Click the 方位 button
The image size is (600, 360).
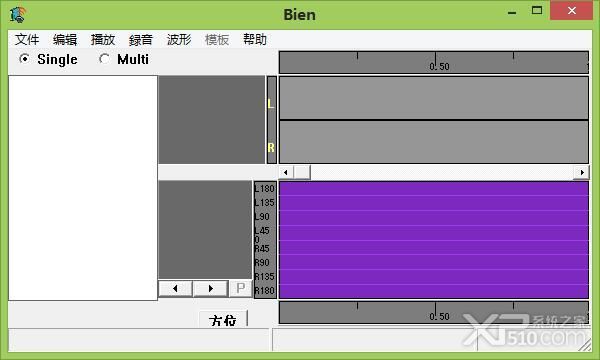(223, 319)
